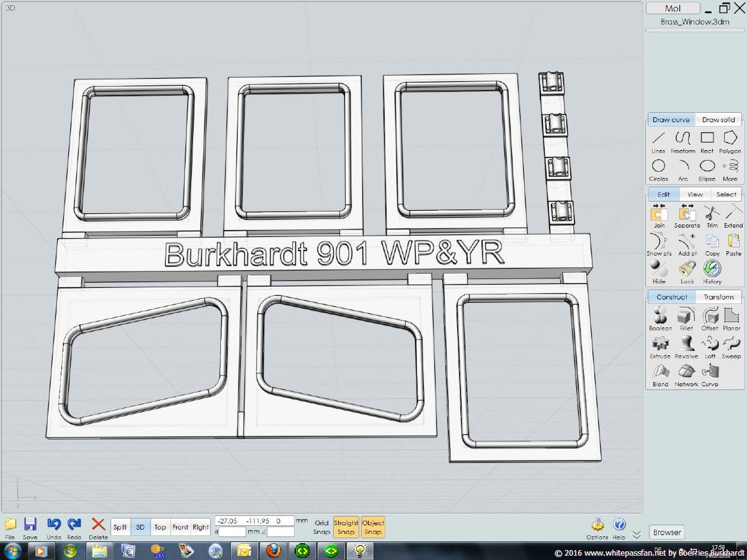Viewport: 747px width, 560px height.
Task: Switch viewport to Right view
Action: [200, 527]
